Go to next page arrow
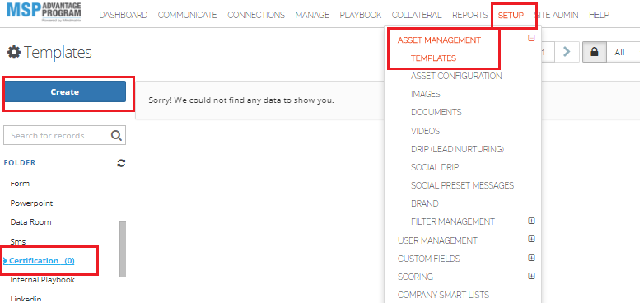 point(567,52)
